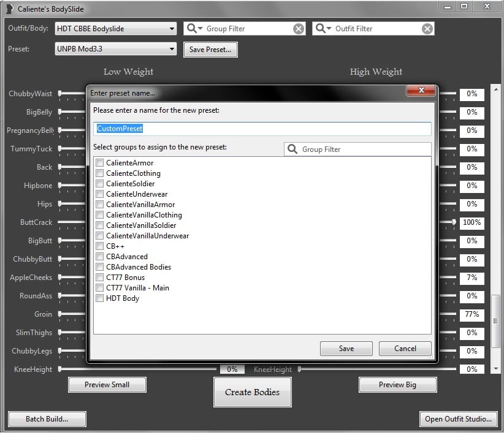Check the CB++ group
This screenshot has width=504, height=435.
click(x=100, y=246)
